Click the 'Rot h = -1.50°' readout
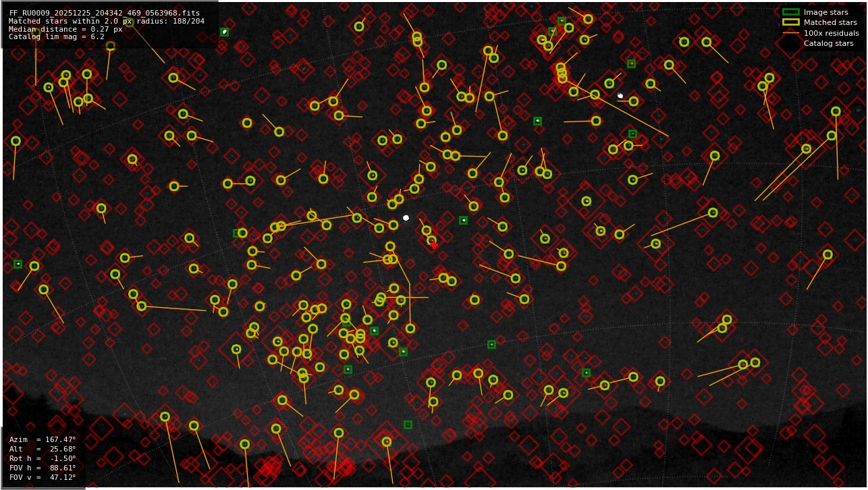Screen dimensions: 868x490 tap(43, 458)
